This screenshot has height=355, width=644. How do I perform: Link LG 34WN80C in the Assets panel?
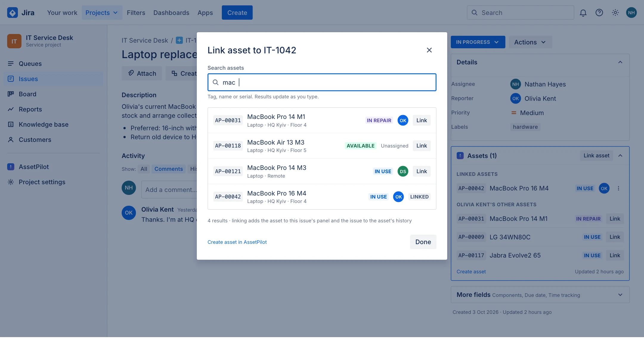coord(615,237)
